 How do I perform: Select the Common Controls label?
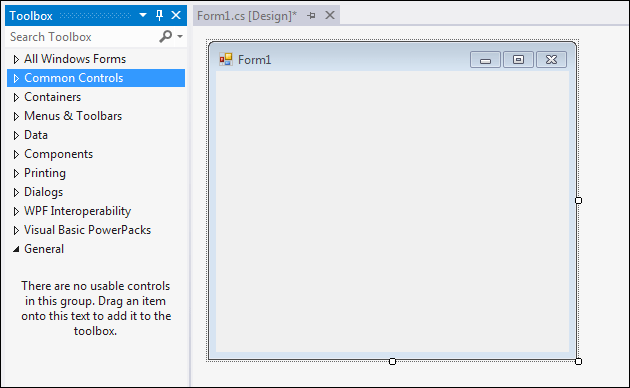tap(74, 78)
